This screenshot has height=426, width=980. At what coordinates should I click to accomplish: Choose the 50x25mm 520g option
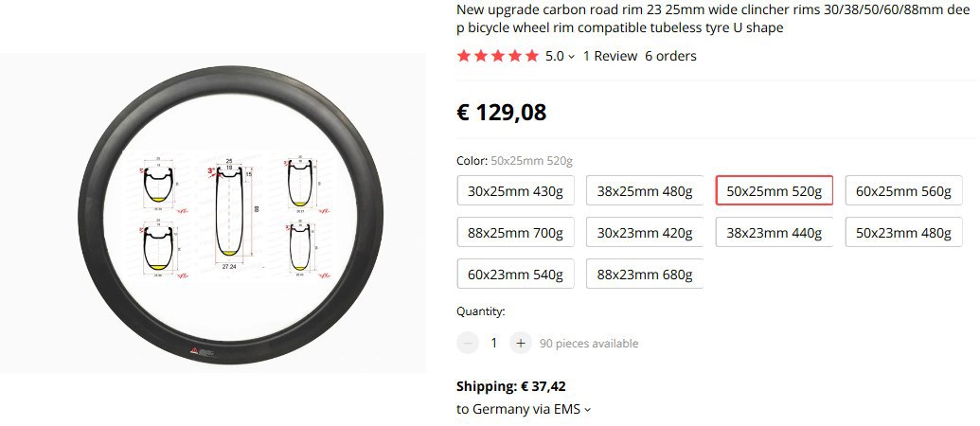pos(774,190)
